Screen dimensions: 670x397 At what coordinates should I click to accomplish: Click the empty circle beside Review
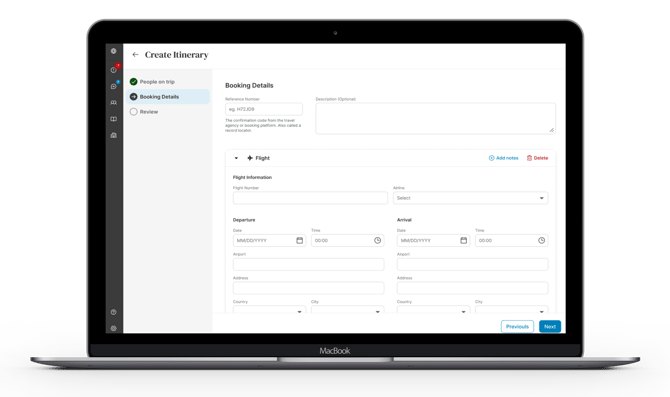coord(133,112)
